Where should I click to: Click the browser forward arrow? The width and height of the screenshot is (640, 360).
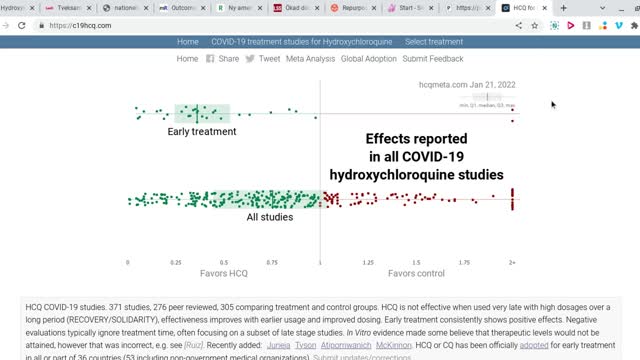pos(5,25)
